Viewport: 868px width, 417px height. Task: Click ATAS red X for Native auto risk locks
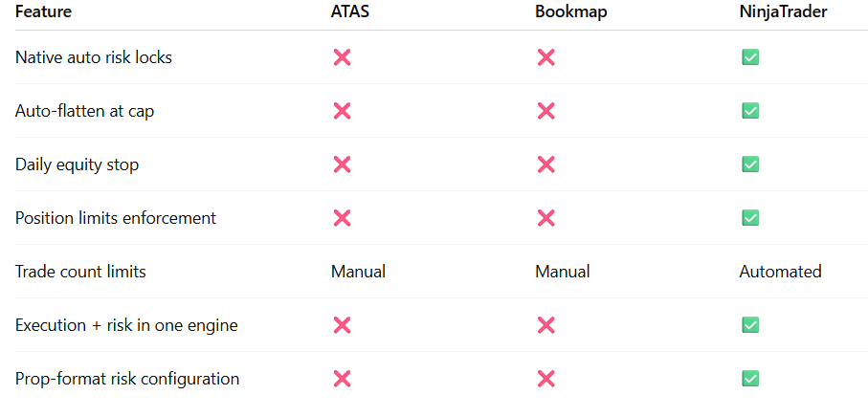[342, 57]
